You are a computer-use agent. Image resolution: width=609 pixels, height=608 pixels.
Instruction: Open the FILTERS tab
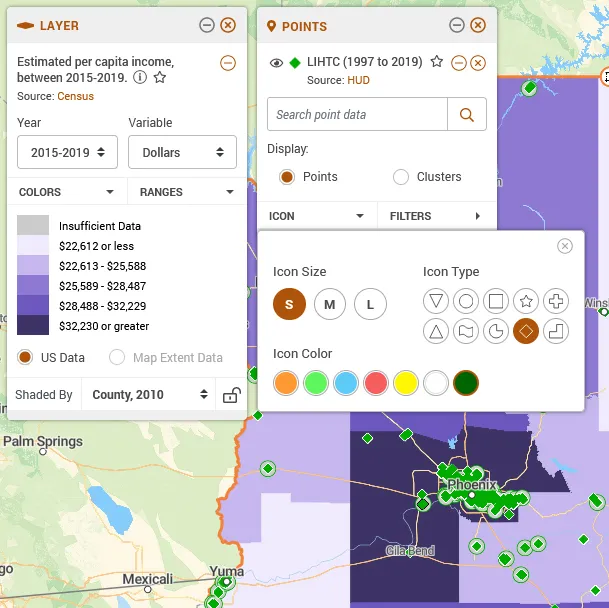(436, 216)
